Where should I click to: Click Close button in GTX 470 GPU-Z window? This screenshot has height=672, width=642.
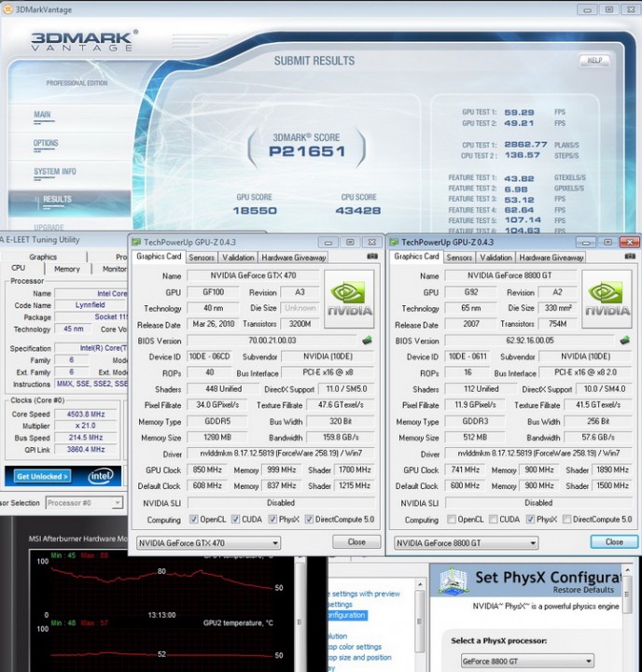[x=356, y=541]
